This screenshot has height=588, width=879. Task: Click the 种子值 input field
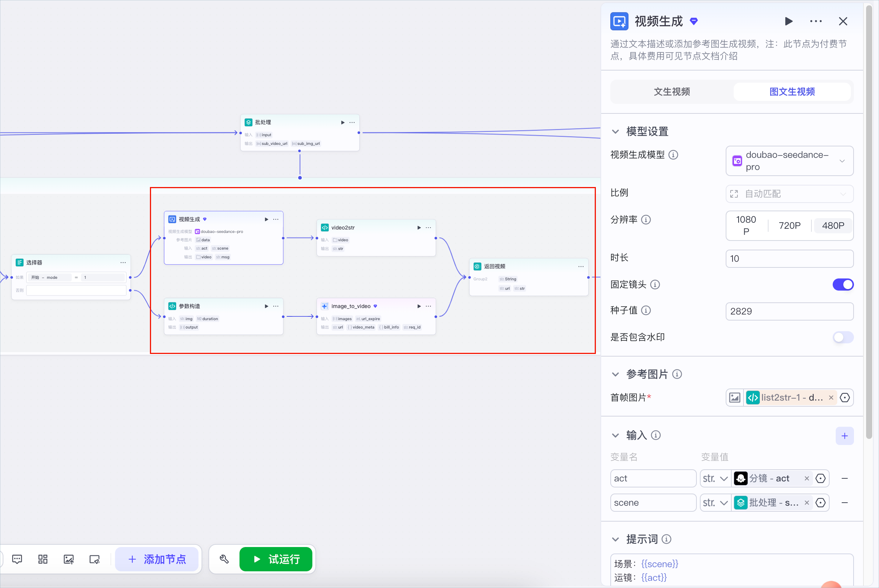point(789,311)
